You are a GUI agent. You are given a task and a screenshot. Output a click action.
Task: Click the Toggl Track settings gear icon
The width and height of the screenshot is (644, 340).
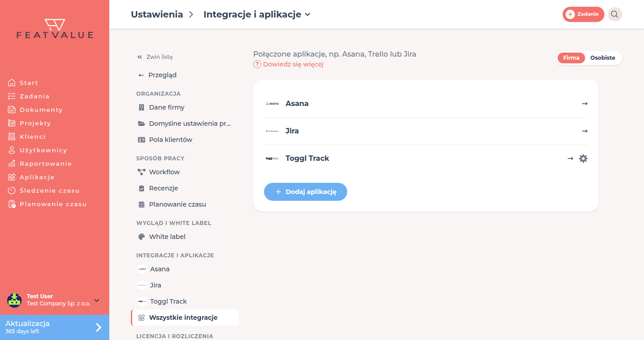[583, 159]
